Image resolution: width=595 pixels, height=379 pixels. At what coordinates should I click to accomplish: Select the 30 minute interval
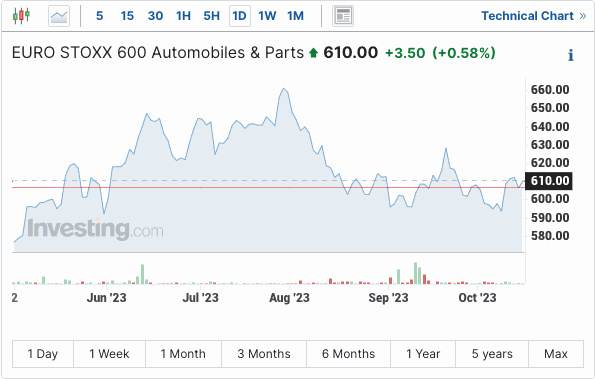tap(155, 16)
